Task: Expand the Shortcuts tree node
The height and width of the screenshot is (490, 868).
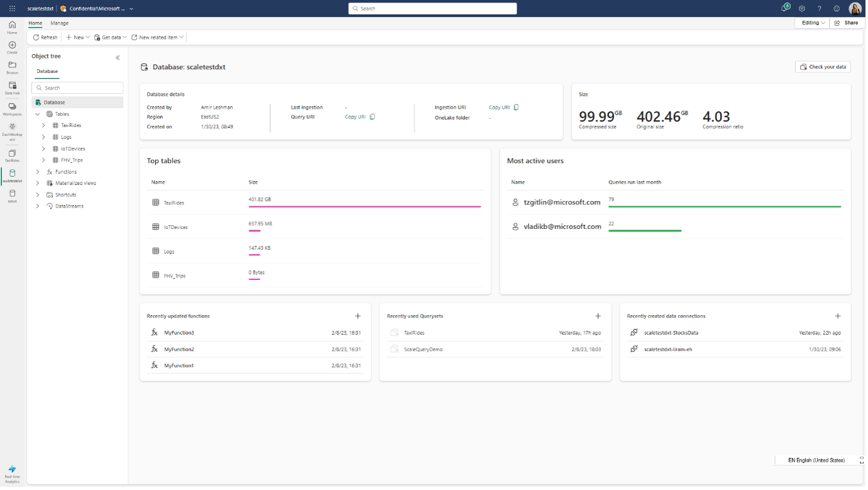Action: point(38,195)
